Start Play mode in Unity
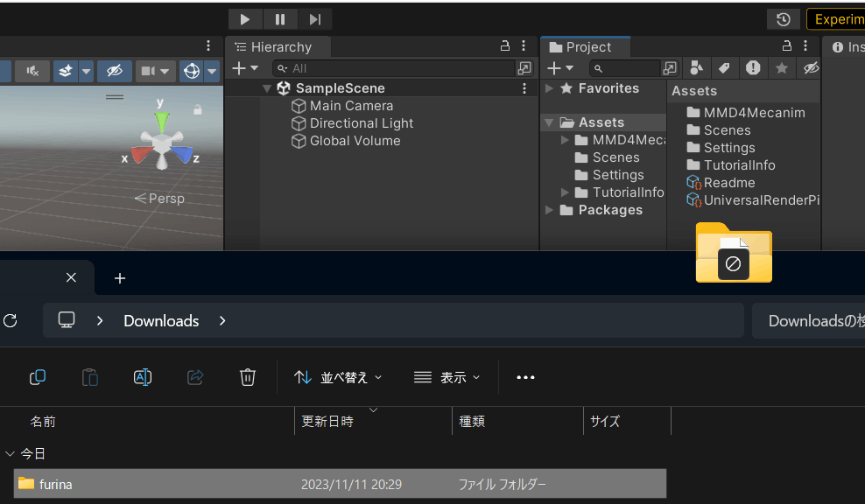This screenshot has height=504, width=865. [245, 19]
